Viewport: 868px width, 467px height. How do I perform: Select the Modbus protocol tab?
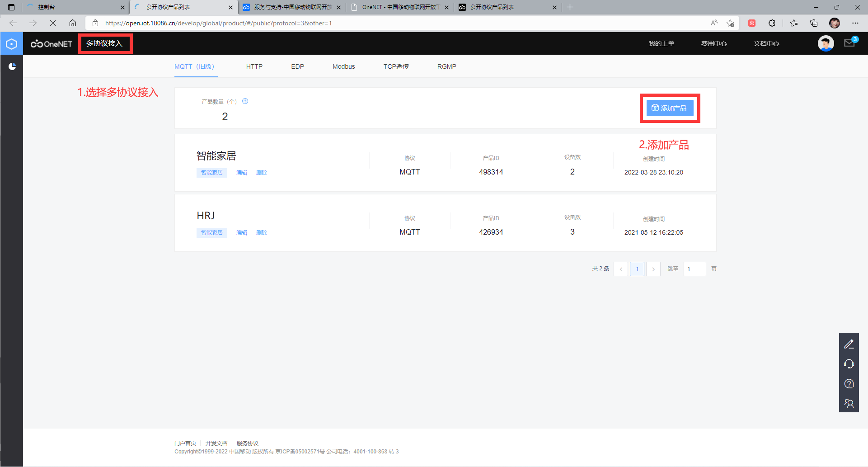tap(344, 66)
